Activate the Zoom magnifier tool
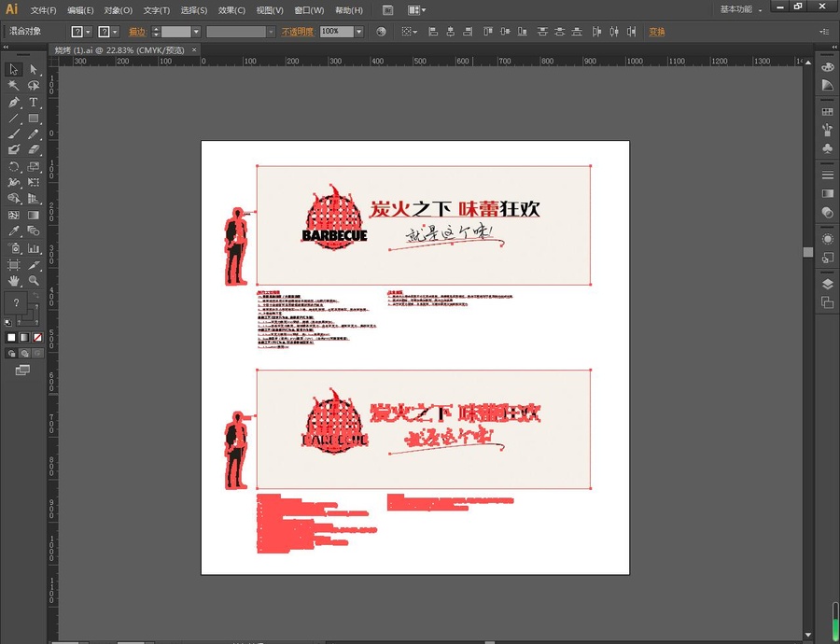The image size is (840, 644). (x=34, y=281)
